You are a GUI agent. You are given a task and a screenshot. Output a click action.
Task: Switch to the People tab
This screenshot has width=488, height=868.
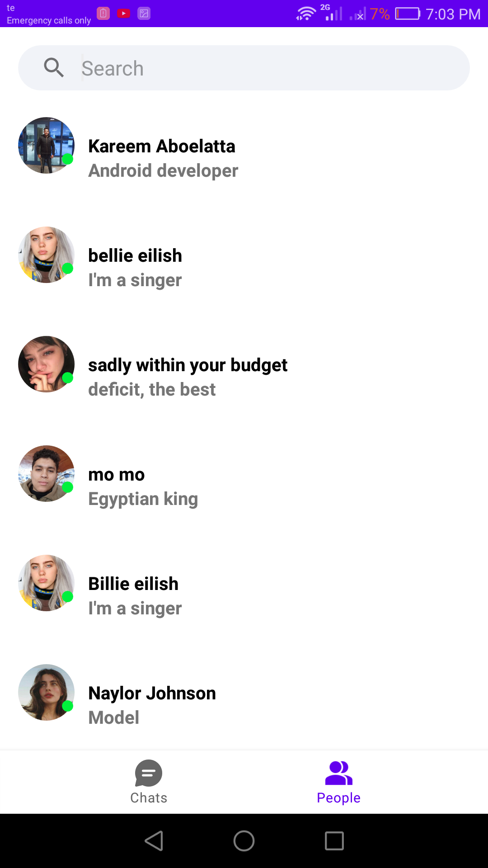pos(338,782)
